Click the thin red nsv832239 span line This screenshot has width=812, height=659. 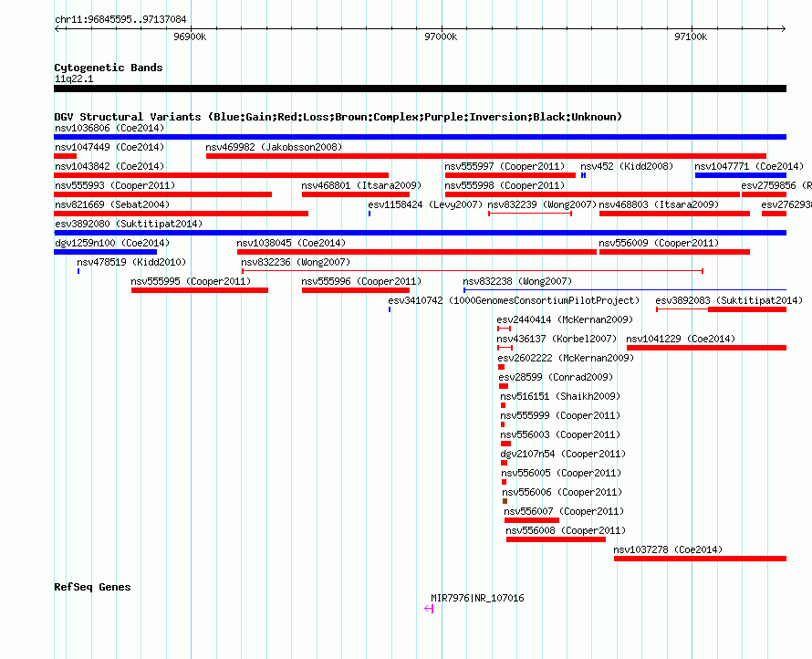coord(530,214)
